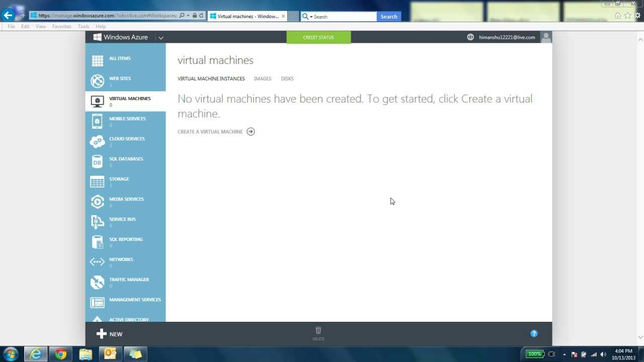Screen dimensions: 644x362
Task: Select the Management Services icon
Action: tap(97, 302)
